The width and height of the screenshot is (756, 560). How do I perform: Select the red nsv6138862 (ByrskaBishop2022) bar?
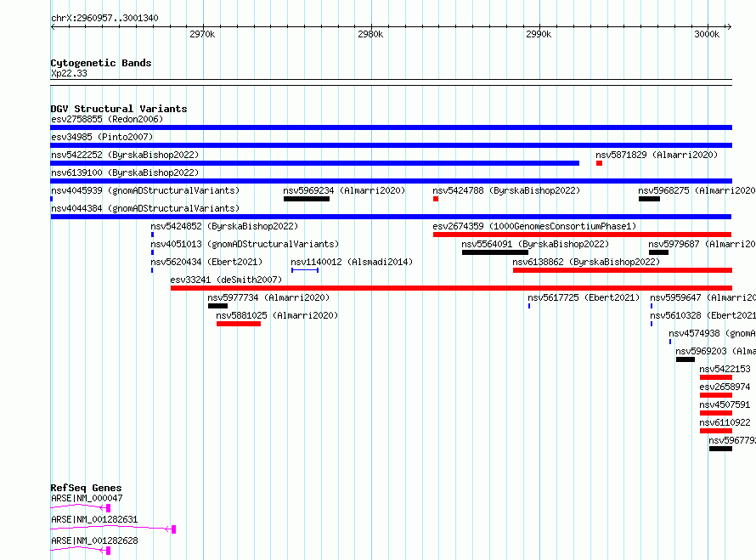(623, 270)
